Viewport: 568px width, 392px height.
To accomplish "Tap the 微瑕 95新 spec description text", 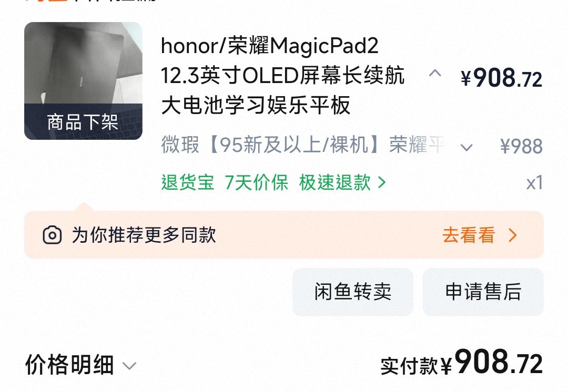I will [x=303, y=145].
